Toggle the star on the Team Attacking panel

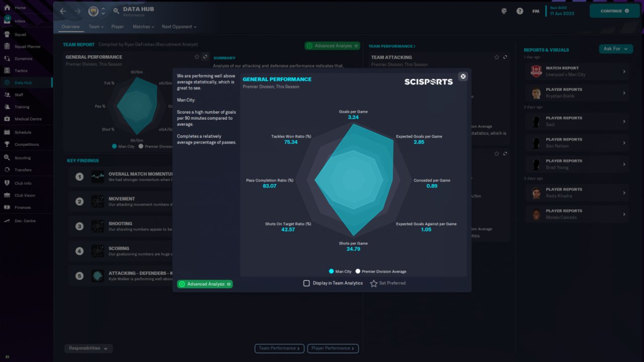(x=497, y=57)
